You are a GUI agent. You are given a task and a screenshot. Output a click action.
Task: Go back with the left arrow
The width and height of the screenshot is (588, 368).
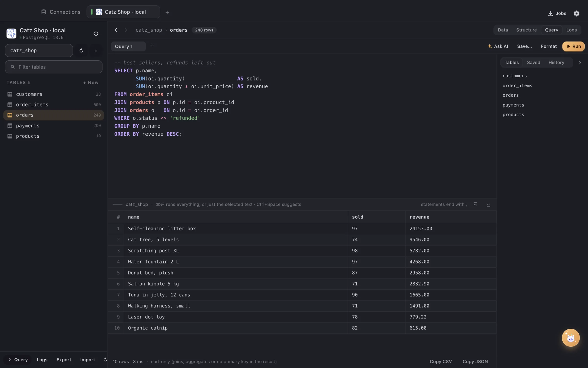(116, 30)
